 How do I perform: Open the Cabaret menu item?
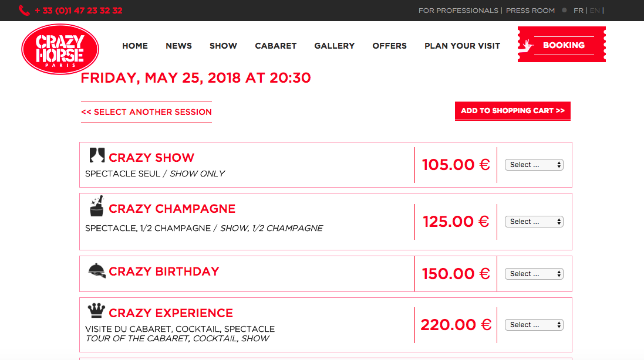(x=275, y=46)
